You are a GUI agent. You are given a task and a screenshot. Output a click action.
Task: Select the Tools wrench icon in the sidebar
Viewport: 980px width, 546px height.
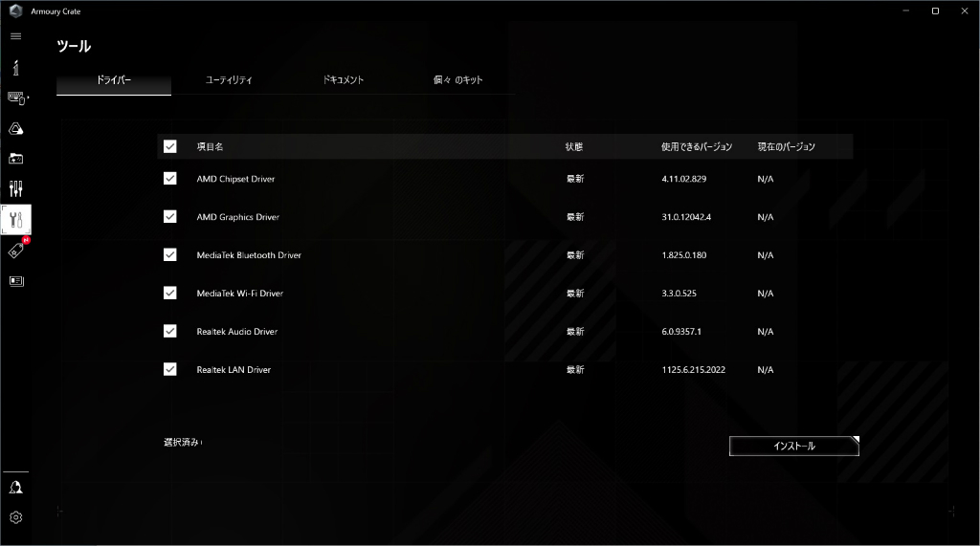click(x=16, y=220)
